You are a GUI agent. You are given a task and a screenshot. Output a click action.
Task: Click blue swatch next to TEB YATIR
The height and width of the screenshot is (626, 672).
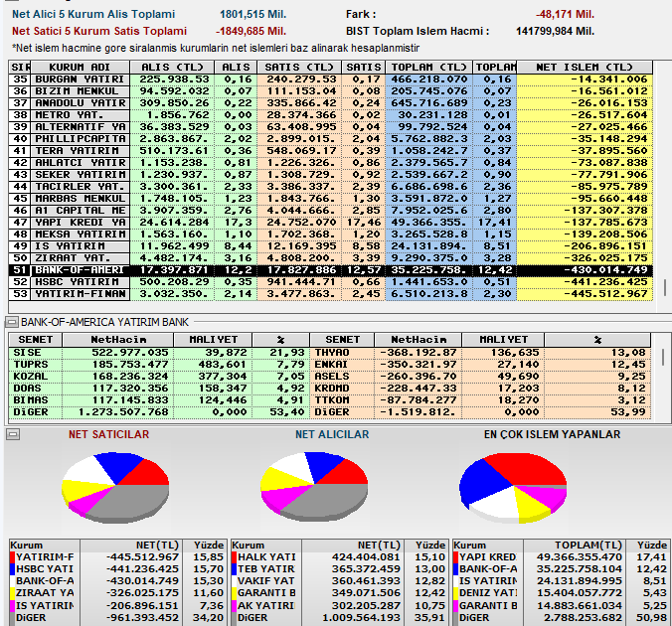click(x=234, y=569)
